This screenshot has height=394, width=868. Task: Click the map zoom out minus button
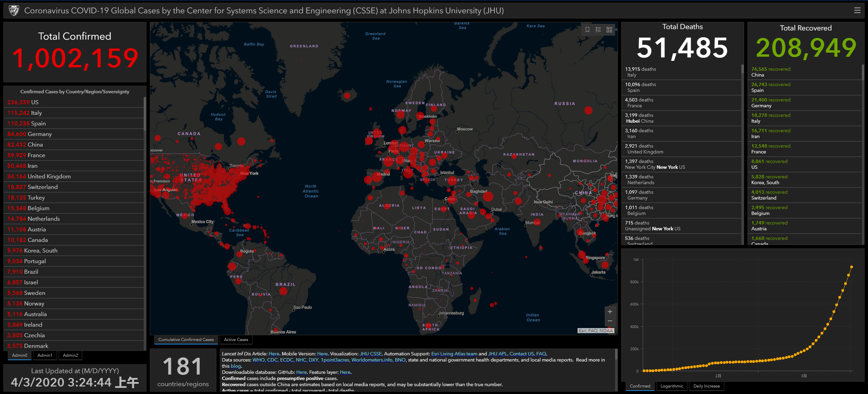610,321
